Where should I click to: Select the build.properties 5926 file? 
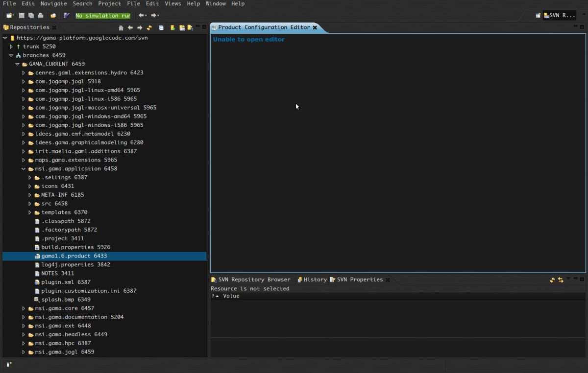coord(72,247)
